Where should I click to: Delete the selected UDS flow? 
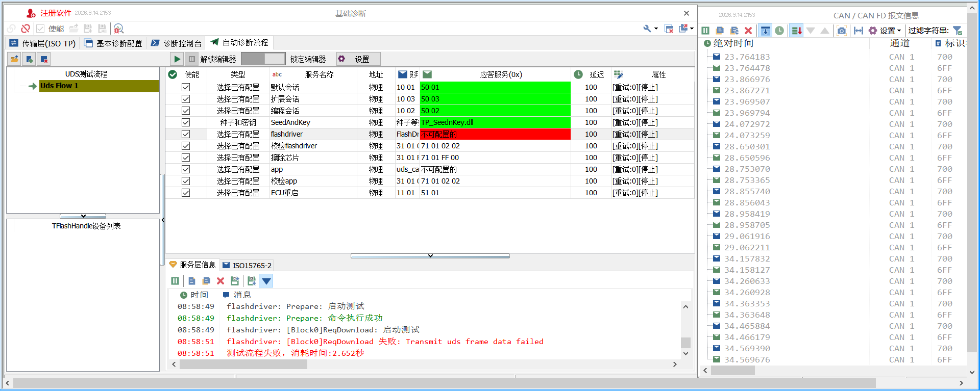(44, 59)
